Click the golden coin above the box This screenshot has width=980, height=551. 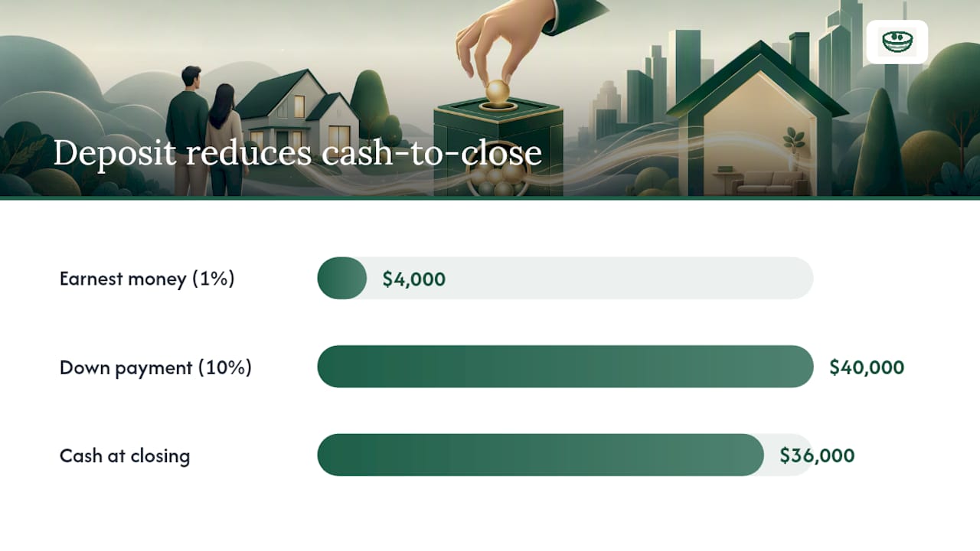[x=498, y=92]
